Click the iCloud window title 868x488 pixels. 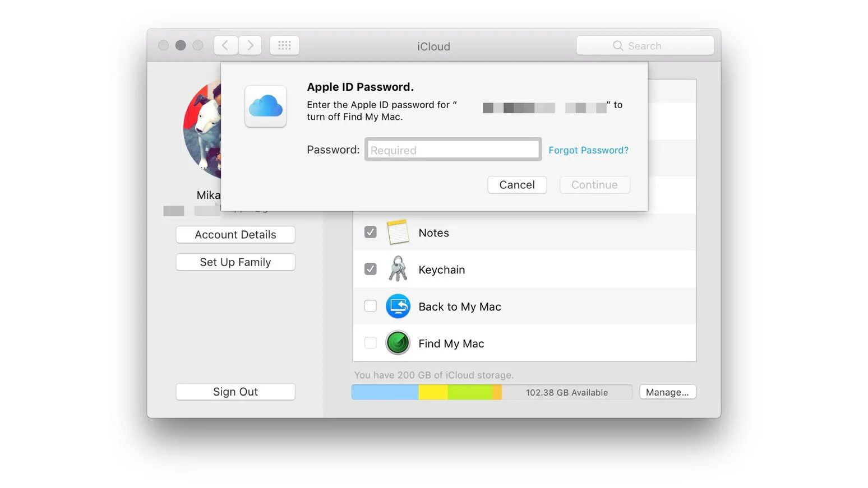click(x=433, y=47)
